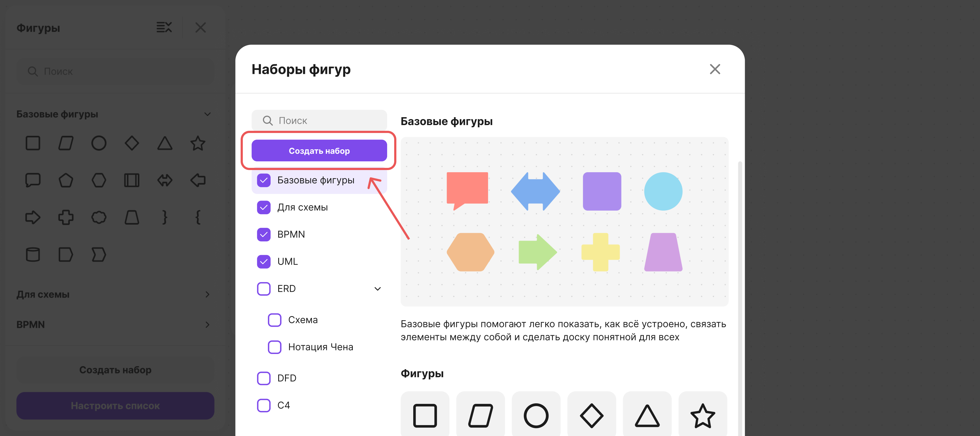The image size is (980, 436).
Task: Select the double-headed arrow shape in the left panel
Action: pos(165,180)
